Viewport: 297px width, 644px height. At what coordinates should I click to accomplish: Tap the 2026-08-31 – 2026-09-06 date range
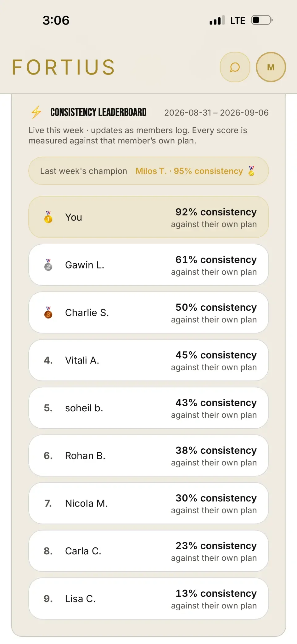tap(216, 113)
